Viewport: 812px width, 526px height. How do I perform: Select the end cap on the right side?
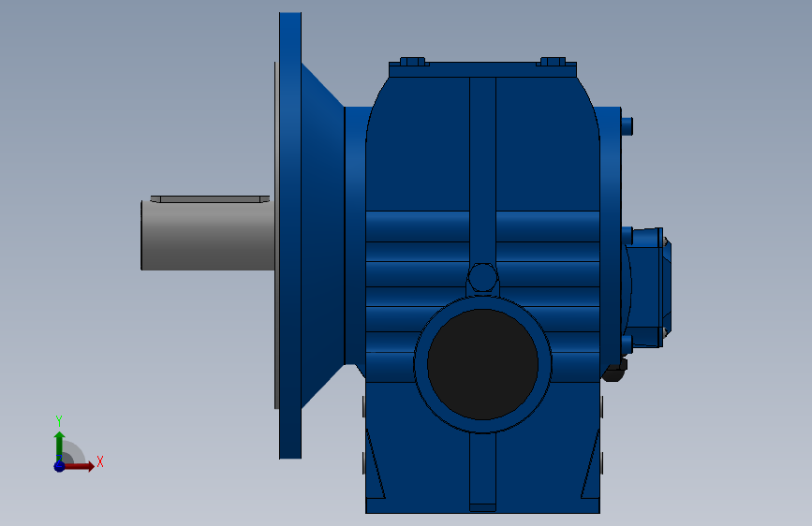click(x=647, y=287)
